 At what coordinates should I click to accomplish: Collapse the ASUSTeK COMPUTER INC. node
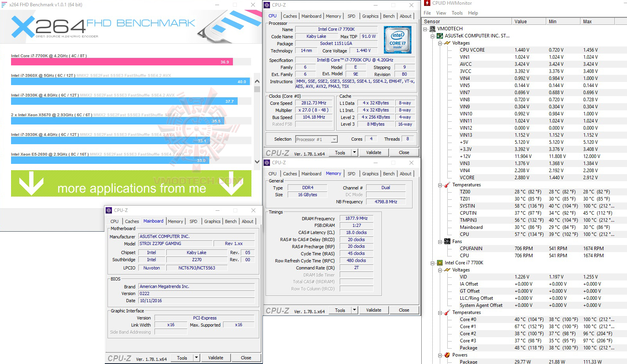tap(432, 36)
